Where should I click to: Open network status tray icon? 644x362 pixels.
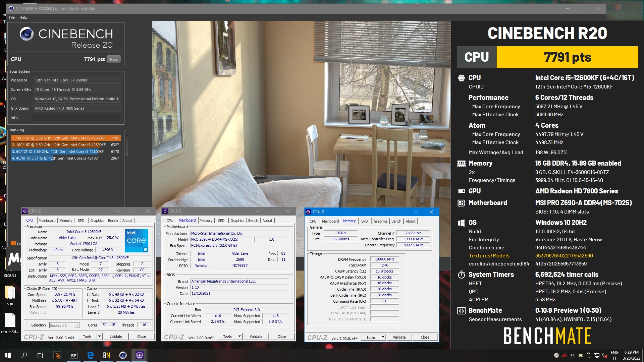pos(597,355)
